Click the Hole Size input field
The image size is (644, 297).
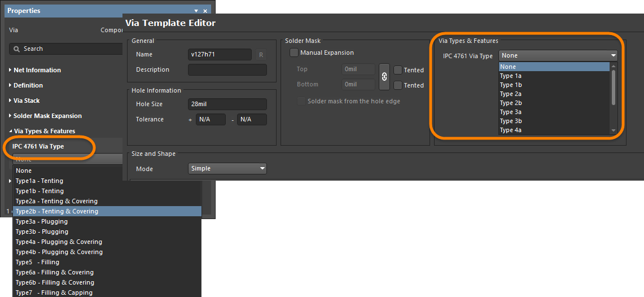(x=227, y=104)
